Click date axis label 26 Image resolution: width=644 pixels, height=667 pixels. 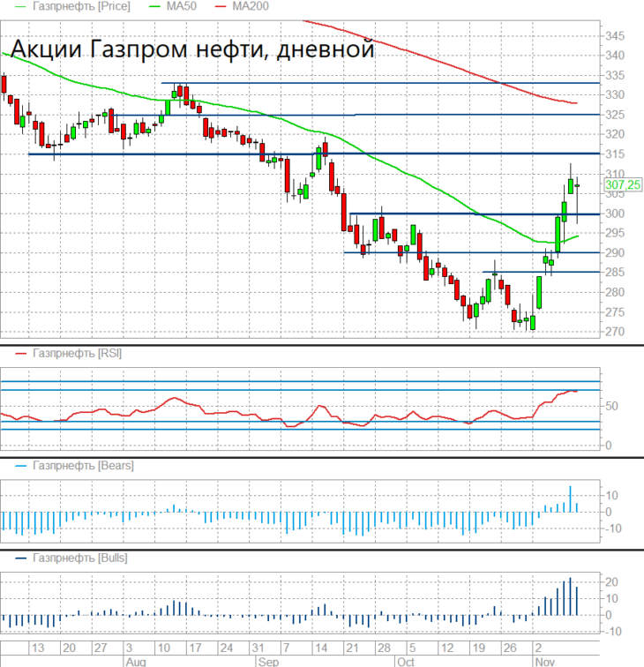click(x=510, y=648)
